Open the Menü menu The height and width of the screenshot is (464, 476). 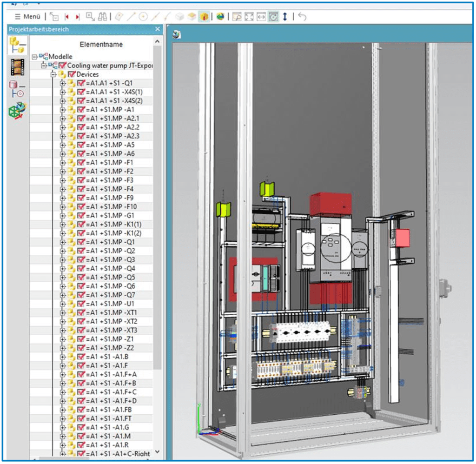coord(27,16)
